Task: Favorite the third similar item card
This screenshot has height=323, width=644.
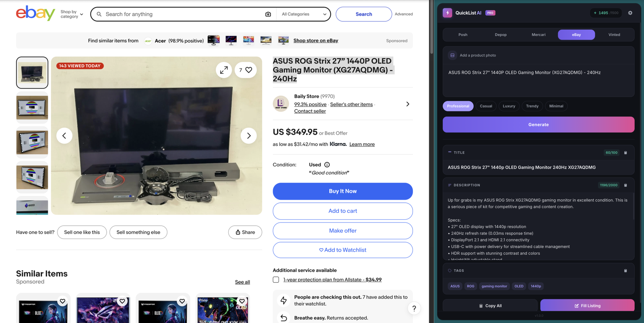Action: click(x=182, y=301)
